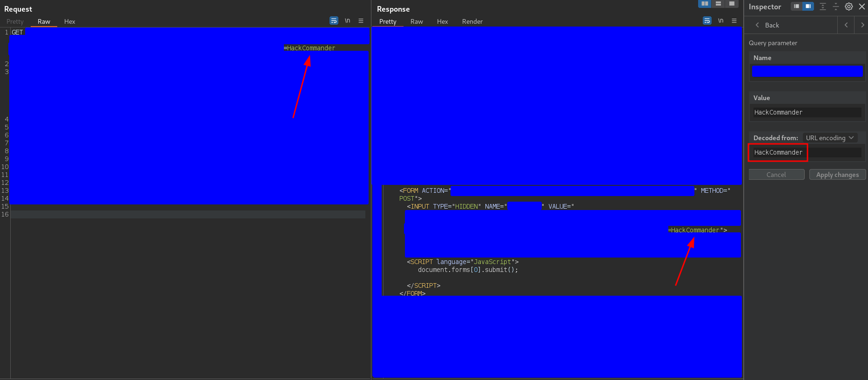868x380 pixels.
Task: Open the 'Decoded from' URL encoding dropdown
Action: pos(830,138)
